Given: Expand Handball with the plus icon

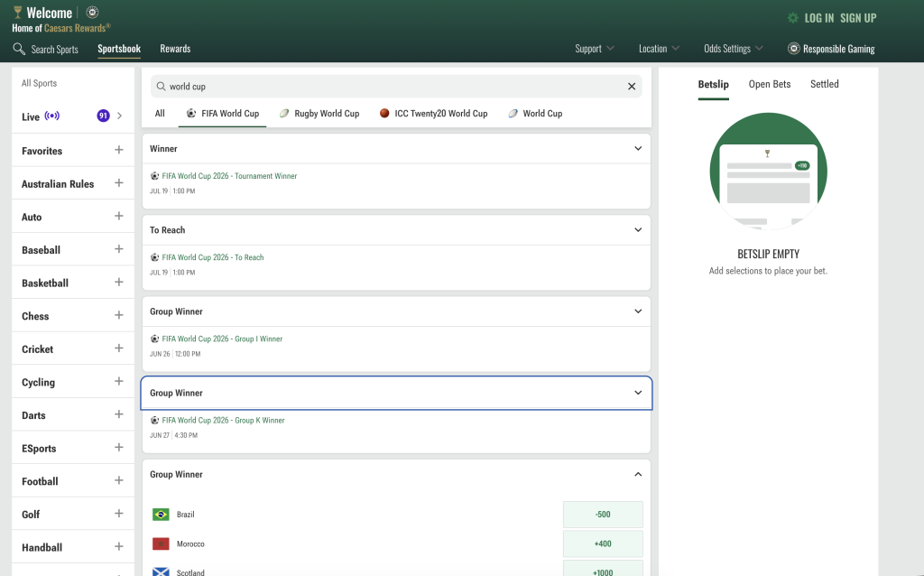Looking at the screenshot, I should pos(118,546).
